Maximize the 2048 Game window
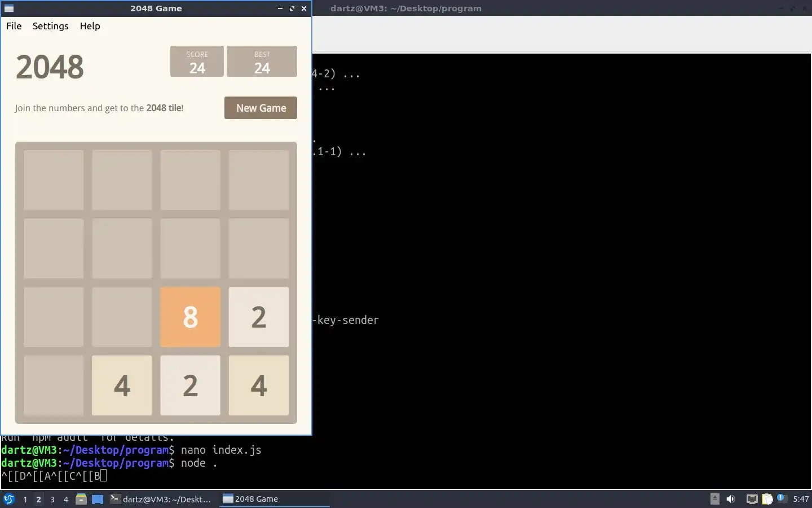 pos(292,8)
